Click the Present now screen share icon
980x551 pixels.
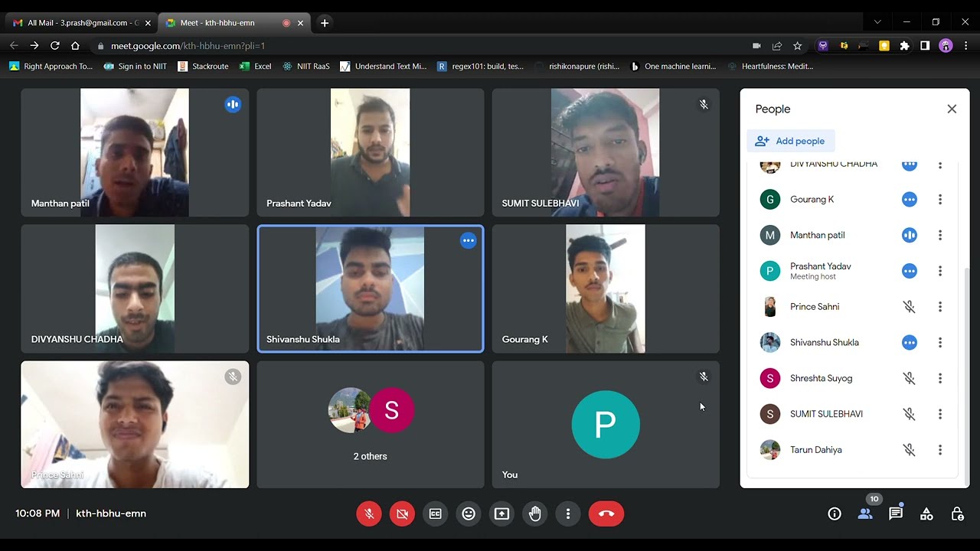click(x=501, y=514)
